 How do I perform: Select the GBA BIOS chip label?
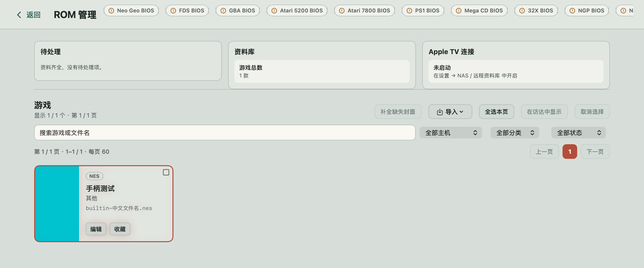pyautogui.click(x=242, y=11)
